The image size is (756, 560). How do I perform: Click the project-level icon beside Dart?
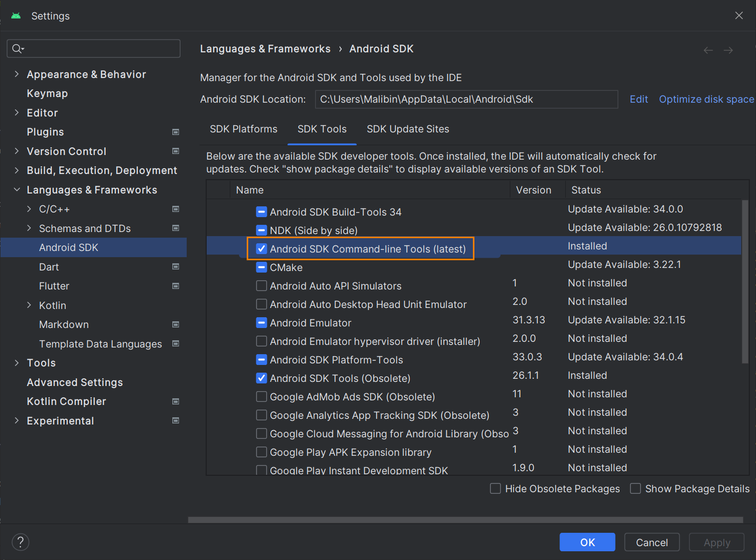(x=176, y=266)
